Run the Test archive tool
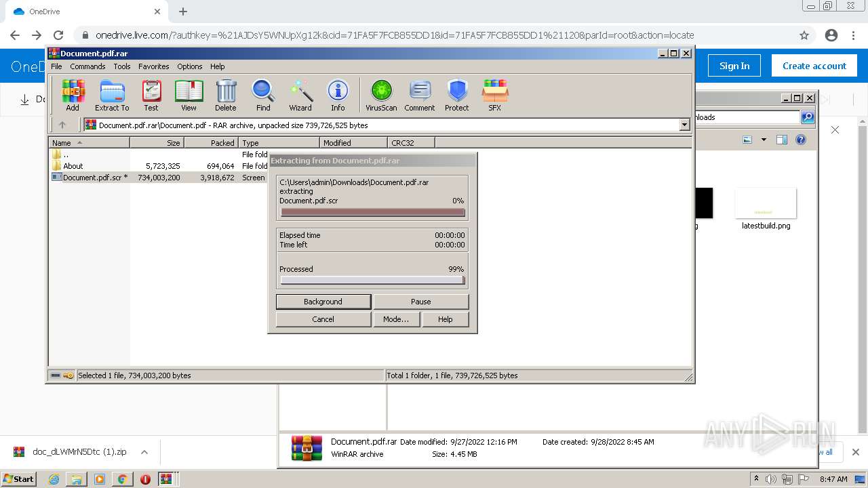The image size is (868, 488). [151, 95]
